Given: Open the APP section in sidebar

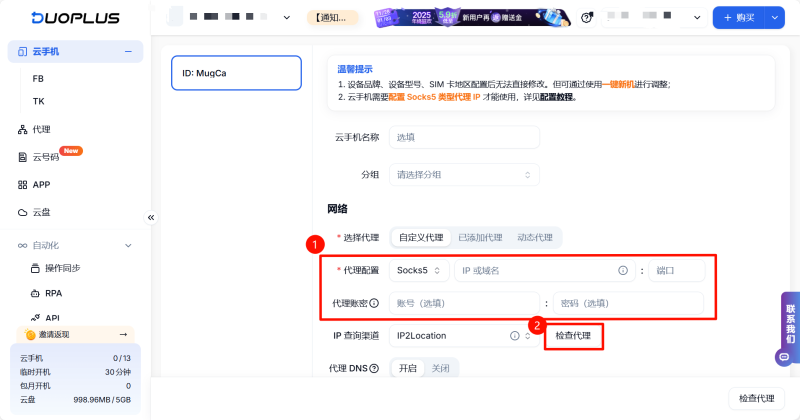Looking at the screenshot, I should (x=42, y=185).
